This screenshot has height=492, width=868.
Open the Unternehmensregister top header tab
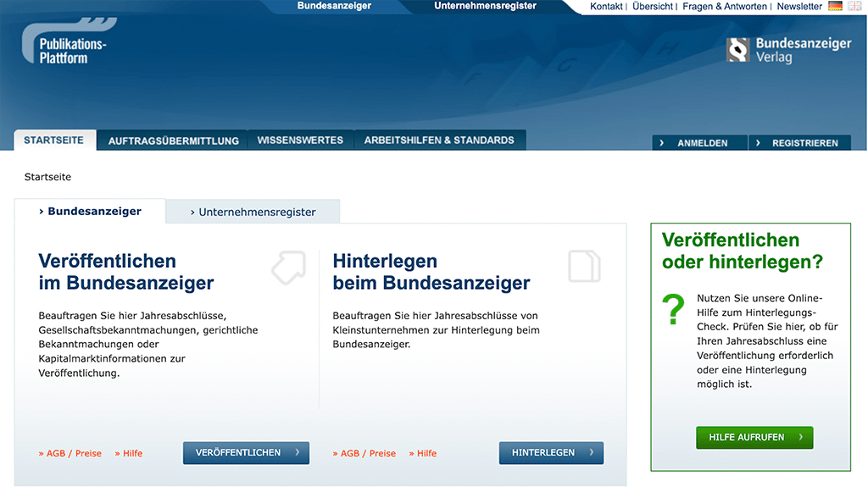tap(485, 6)
